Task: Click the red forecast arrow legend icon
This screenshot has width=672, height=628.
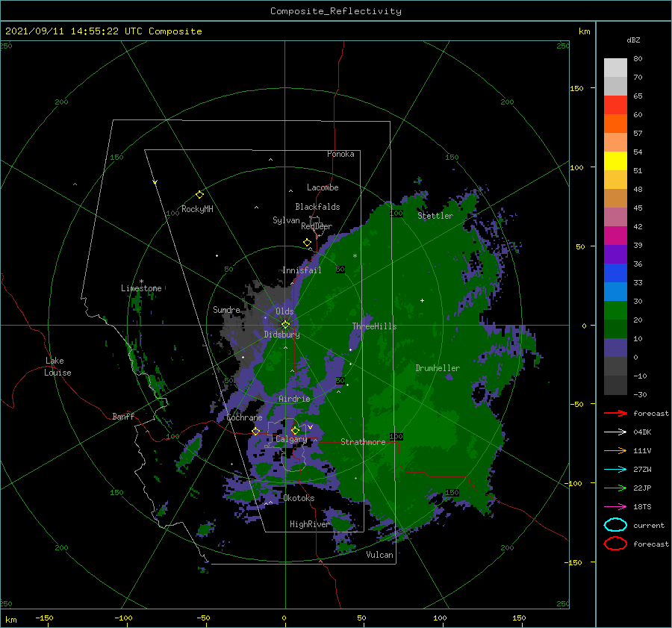Action: [615, 413]
